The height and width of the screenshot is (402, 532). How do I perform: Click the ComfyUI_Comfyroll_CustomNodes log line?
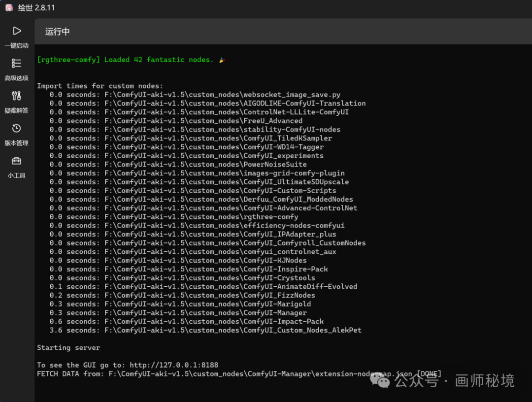pyautogui.click(x=208, y=243)
